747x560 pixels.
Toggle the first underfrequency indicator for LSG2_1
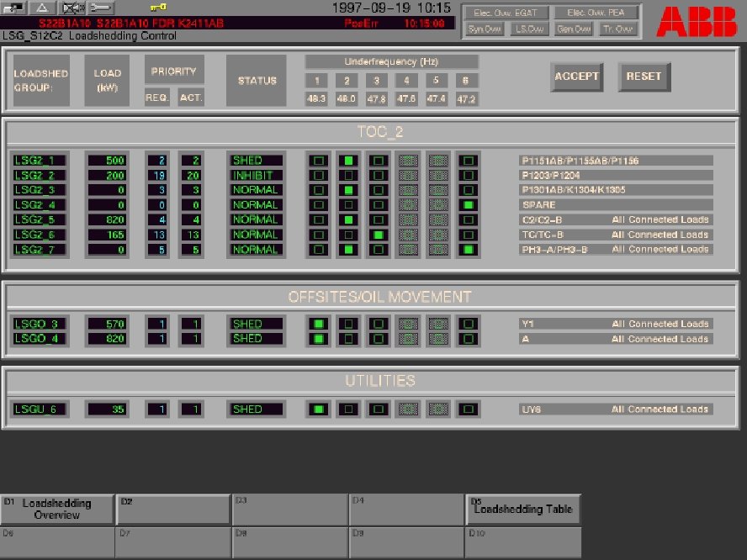click(x=317, y=160)
